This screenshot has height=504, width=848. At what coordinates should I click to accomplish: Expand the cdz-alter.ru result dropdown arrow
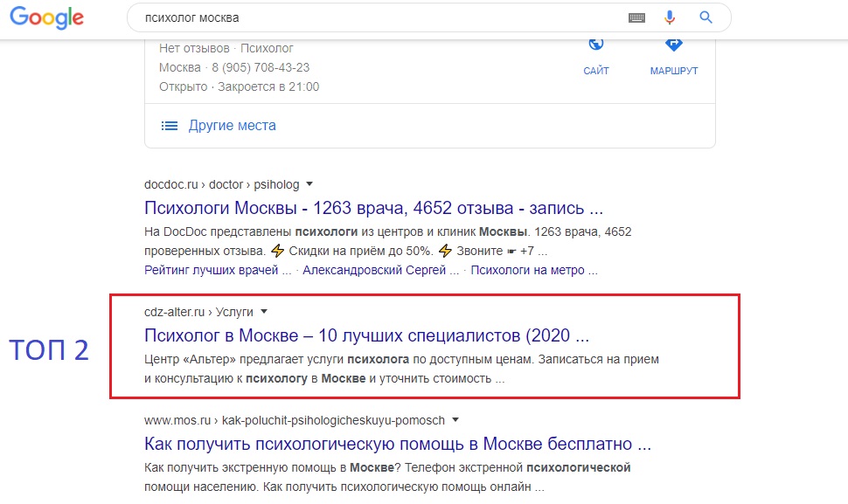pyautogui.click(x=264, y=312)
